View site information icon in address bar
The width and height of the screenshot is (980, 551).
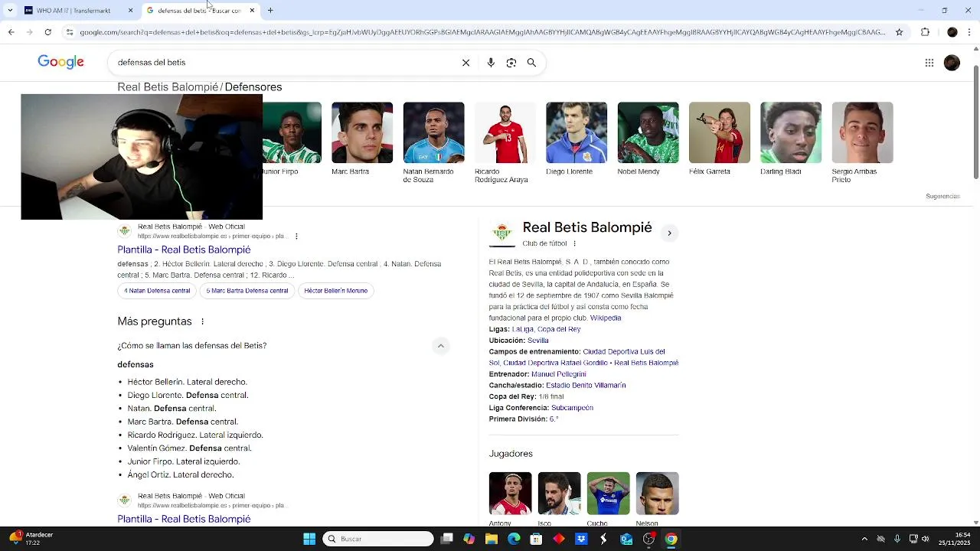click(70, 32)
